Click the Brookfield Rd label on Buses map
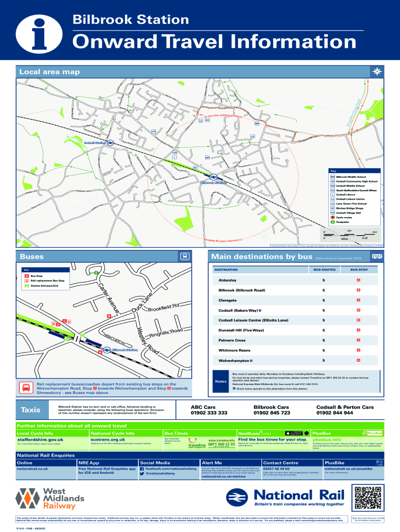Image resolution: width=400 pixels, height=532 pixels. point(163,308)
